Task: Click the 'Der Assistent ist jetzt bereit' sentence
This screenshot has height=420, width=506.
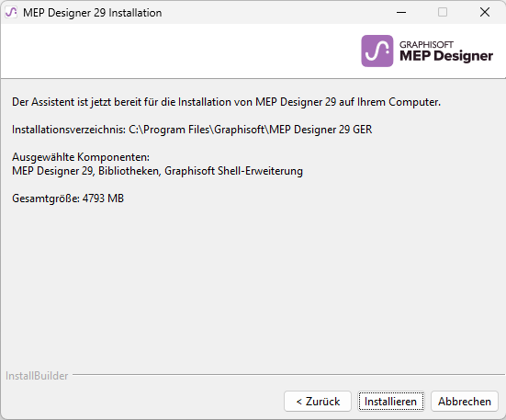Action: point(226,102)
